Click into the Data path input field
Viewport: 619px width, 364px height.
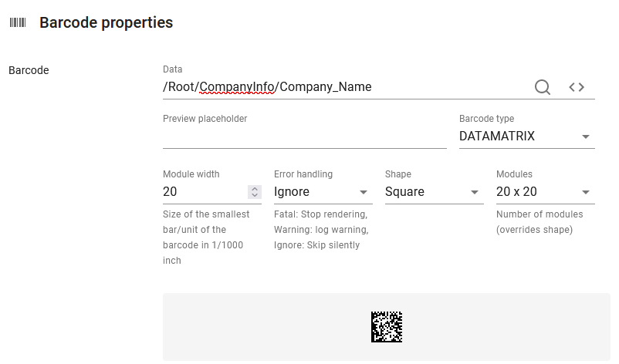(x=346, y=87)
